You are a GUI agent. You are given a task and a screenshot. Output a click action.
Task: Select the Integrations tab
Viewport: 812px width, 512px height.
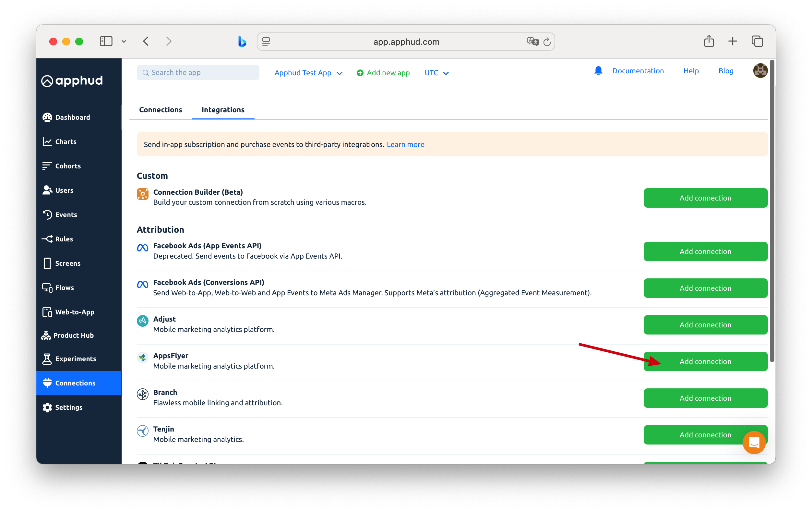pos(223,110)
